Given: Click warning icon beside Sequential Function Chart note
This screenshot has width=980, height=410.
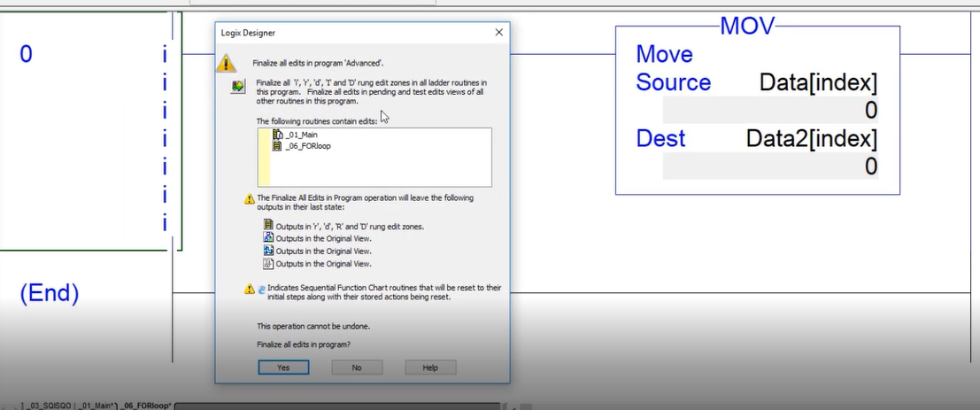Looking at the screenshot, I should click(x=250, y=290).
